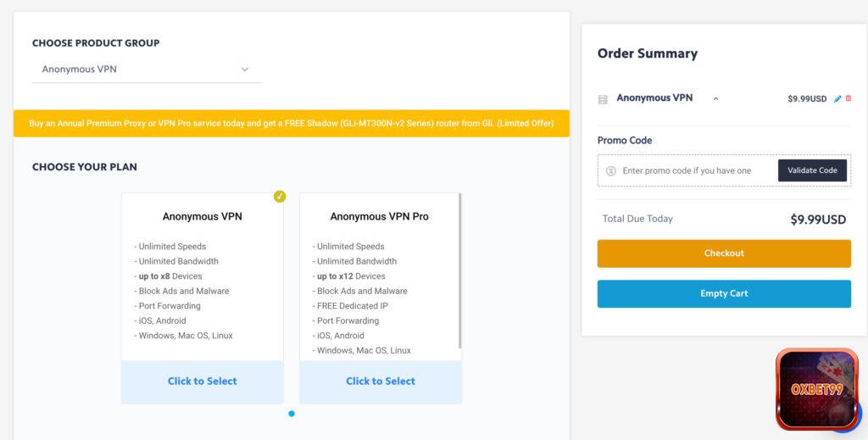This screenshot has width=868, height=440.
Task: Click to Select the Anonymous VPN plan
Action: (203, 382)
